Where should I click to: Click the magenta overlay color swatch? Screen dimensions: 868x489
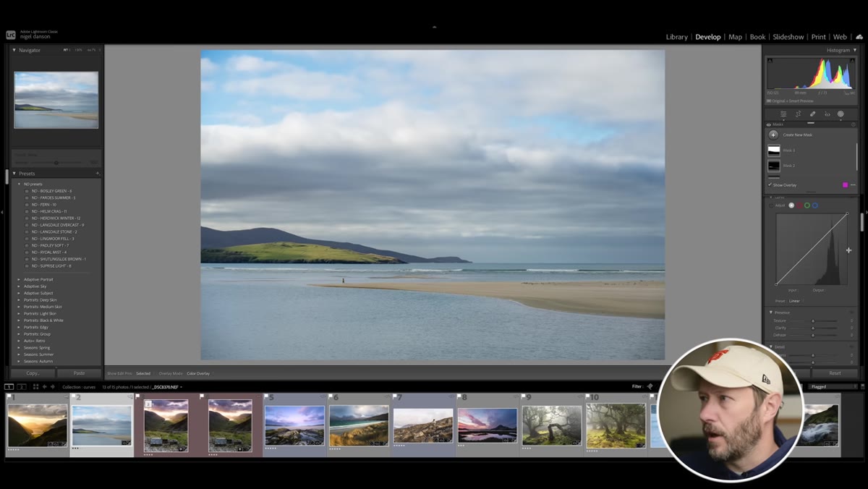(x=844, y=185)
